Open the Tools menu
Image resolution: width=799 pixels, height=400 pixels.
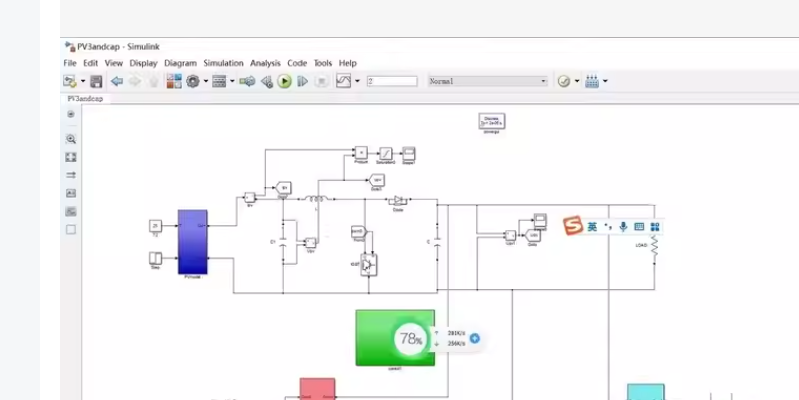(x=323, y=63)
